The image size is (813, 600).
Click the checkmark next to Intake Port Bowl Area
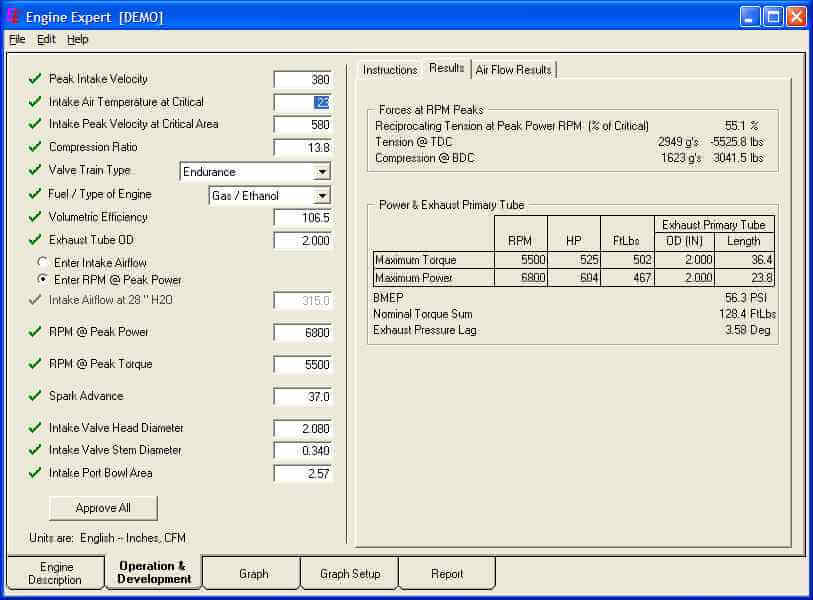[35, 473]
